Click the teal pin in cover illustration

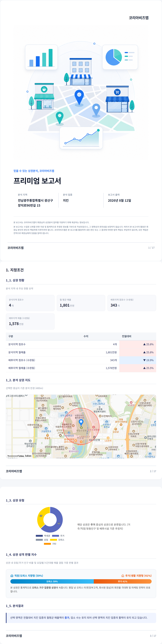59,118
